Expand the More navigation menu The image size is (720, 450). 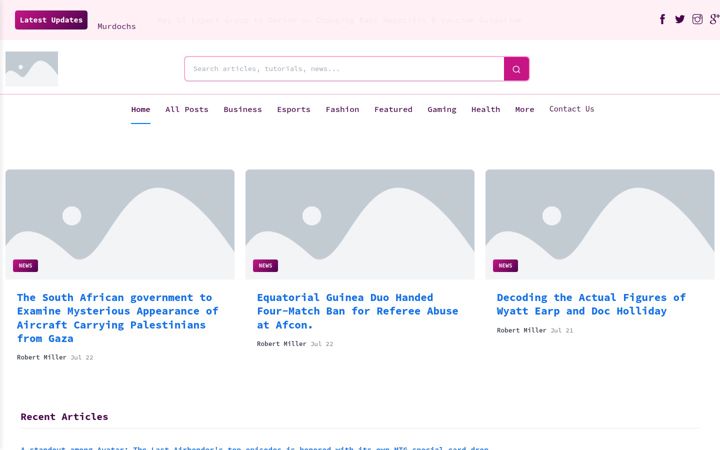coord(524,109)
